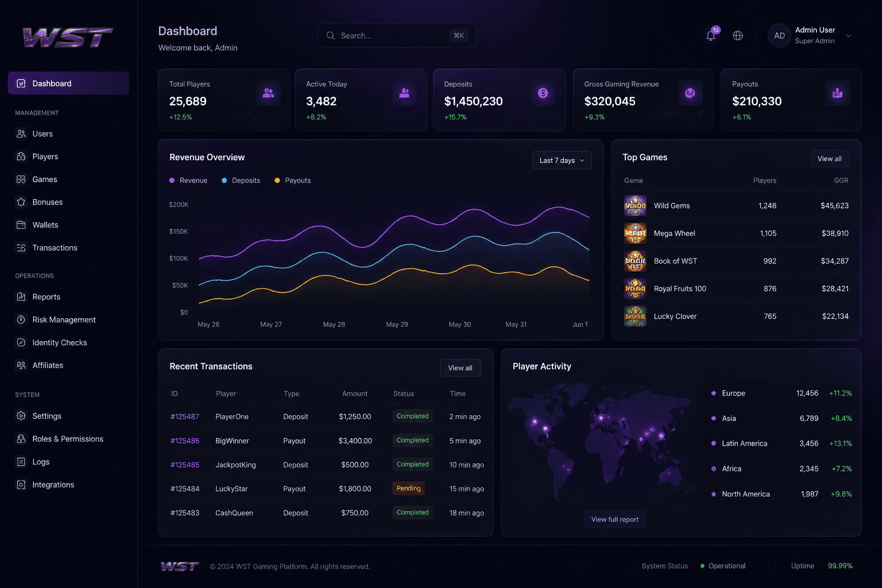Screen dimensions: 882x588
Task: Click the LuckyStar player name
Action: tap(231, 489)
